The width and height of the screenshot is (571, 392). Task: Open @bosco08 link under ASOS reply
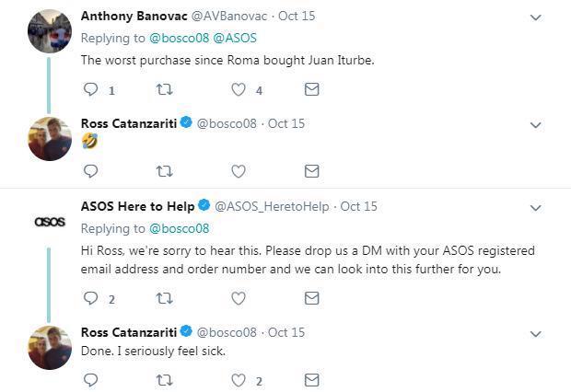pyautogui.click(x=179, y=228)
